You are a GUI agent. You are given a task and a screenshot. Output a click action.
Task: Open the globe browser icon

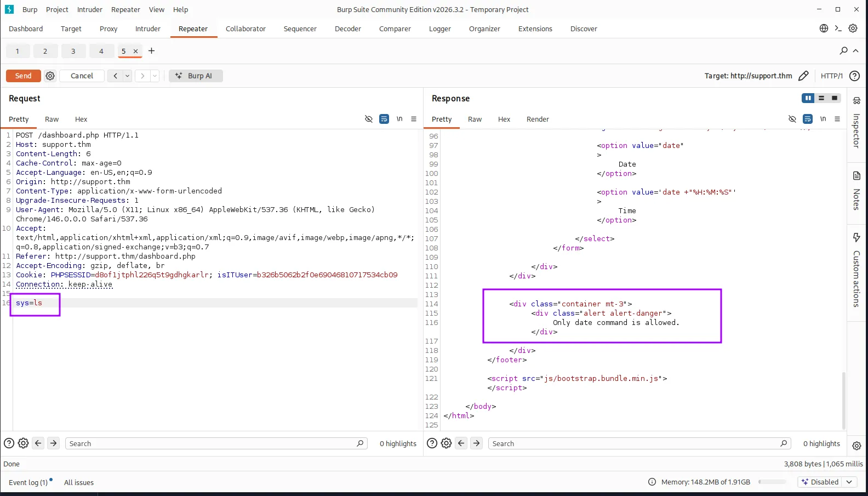(824, 28)
